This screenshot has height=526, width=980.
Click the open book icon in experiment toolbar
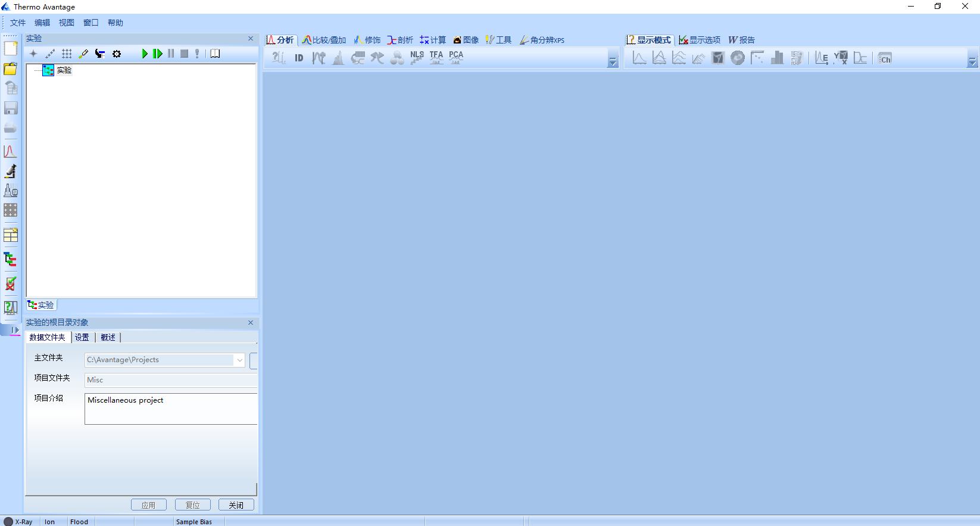215,54
